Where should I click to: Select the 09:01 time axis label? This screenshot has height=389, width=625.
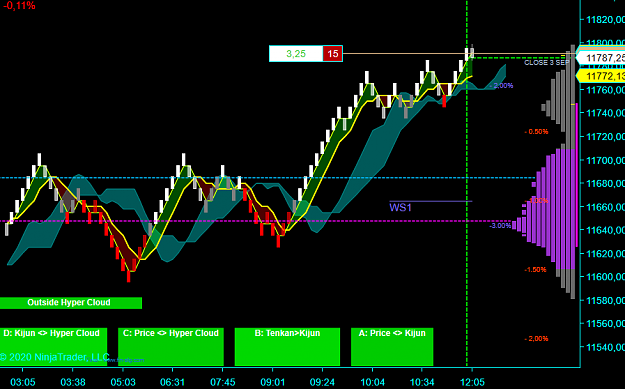point(273,382)
